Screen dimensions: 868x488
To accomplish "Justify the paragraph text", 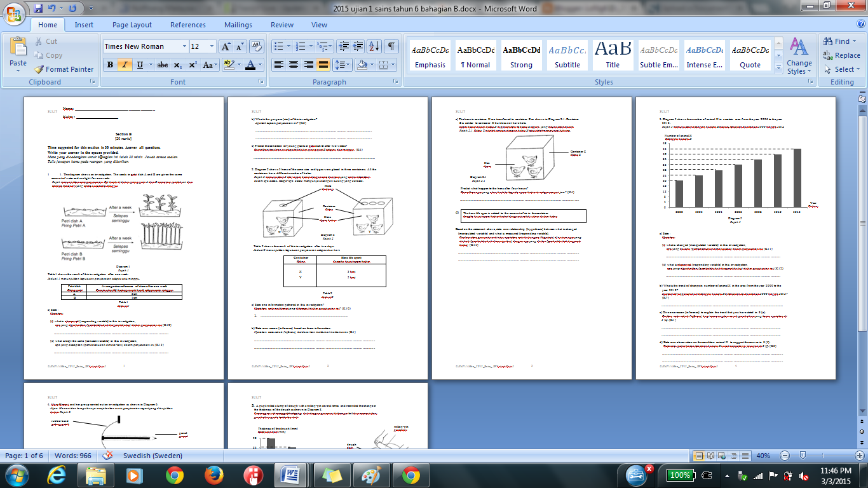I will click(323, 65).
